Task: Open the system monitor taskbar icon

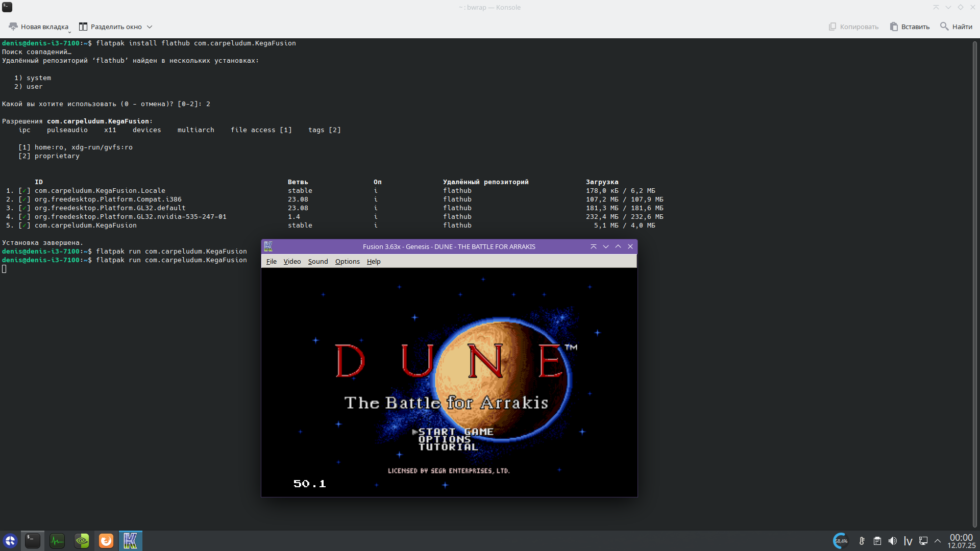Action: [57, 541]
